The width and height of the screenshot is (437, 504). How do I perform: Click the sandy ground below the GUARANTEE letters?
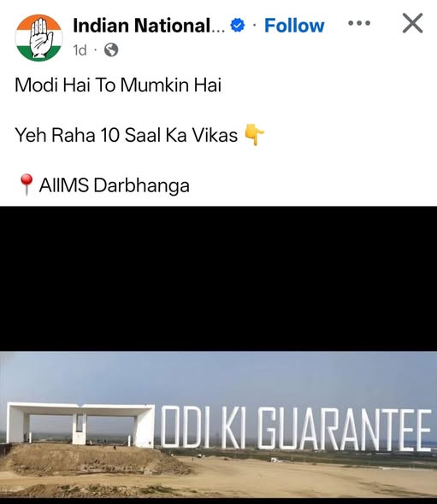pyautogui.click(x=322, y=472)
